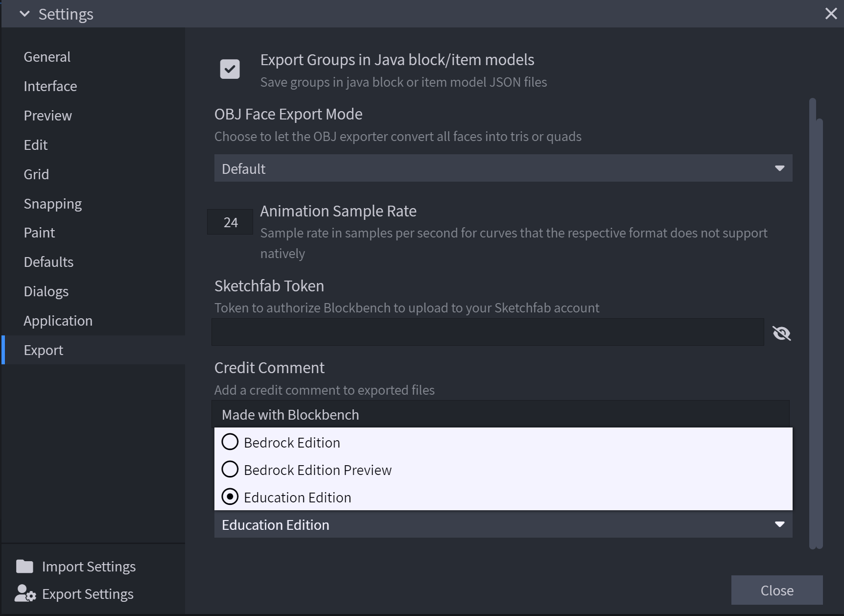Open the Paint settings tab
The height and width of the screenshot is (616, 844).
[39, 233]
